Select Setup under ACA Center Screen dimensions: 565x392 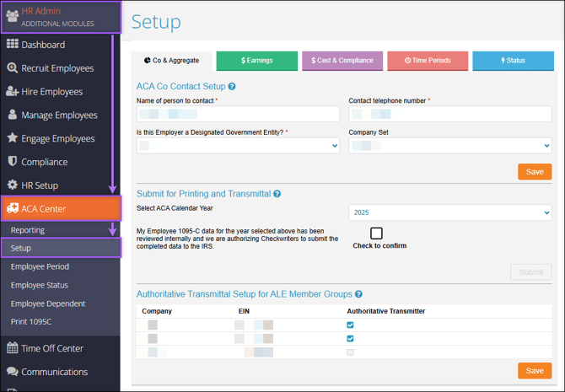coord(62,248)
